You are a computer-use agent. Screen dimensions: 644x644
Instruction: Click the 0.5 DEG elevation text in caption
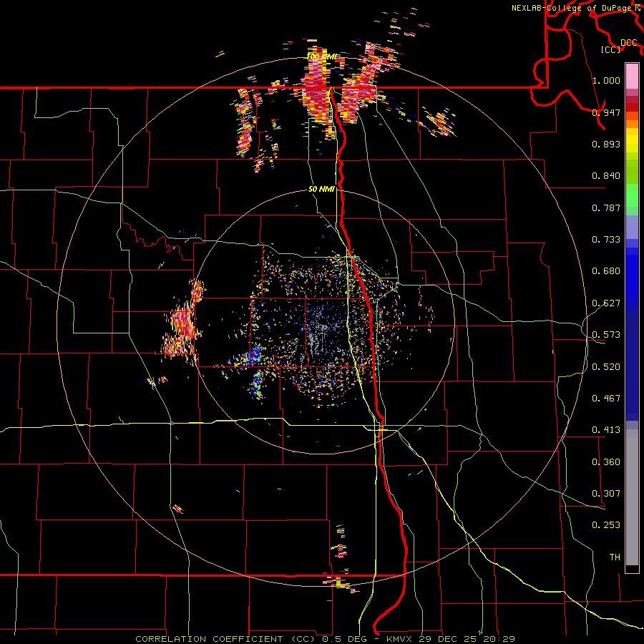pos(346,639)
